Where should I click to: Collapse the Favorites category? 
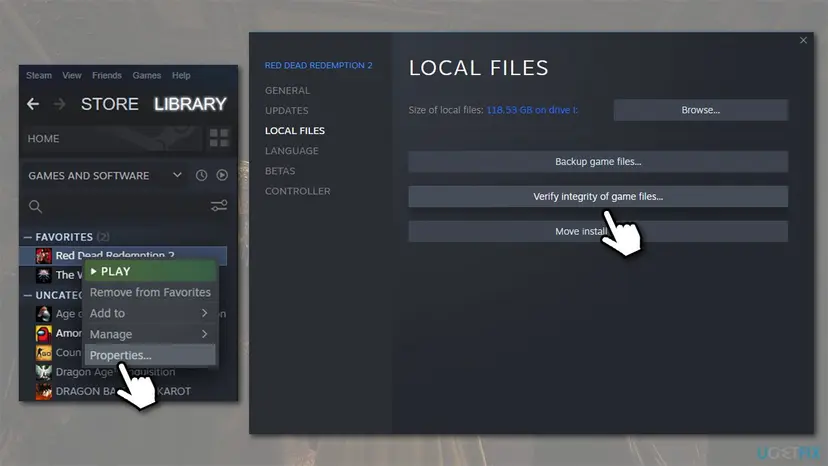tap(27, 237)
